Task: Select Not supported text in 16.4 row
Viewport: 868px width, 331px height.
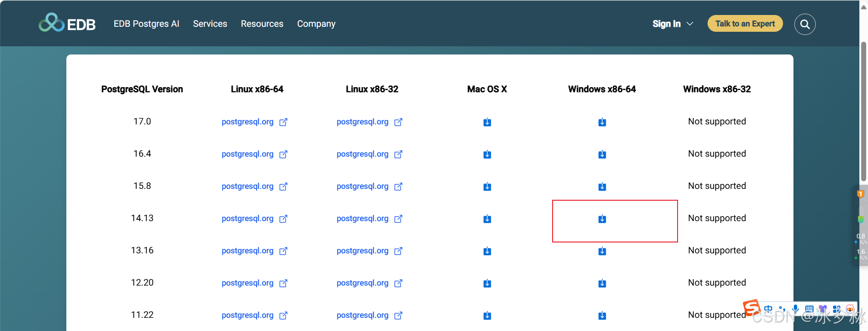Action: [x=717, y=153]
